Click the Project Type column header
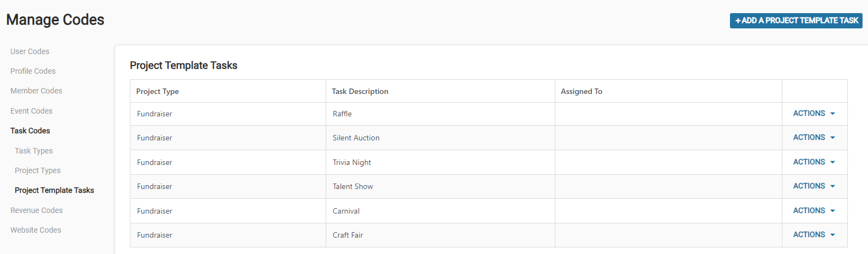 [x=158, y=91]
